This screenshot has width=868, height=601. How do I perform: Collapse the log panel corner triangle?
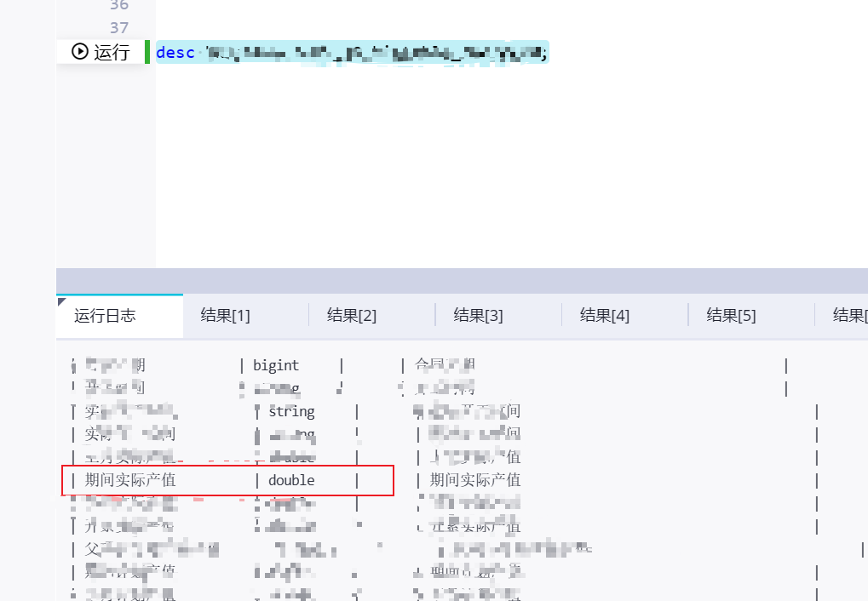point(60,301)
